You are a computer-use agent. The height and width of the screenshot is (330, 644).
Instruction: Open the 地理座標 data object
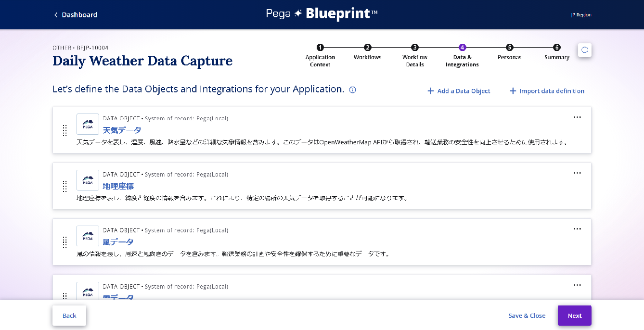[x=118, y=186]
